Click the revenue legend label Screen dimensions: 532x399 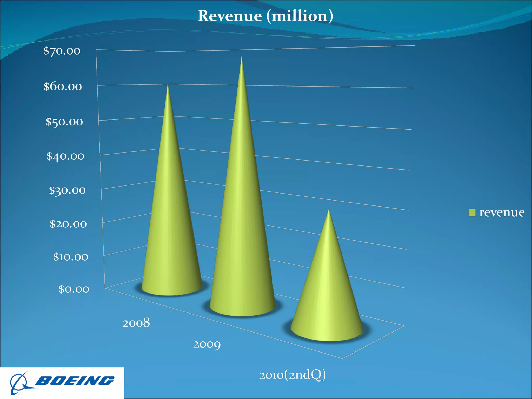(502, 212)
